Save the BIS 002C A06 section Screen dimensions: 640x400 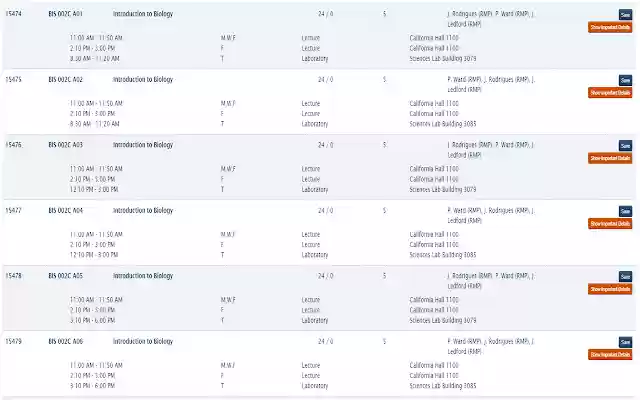point(625,342)
